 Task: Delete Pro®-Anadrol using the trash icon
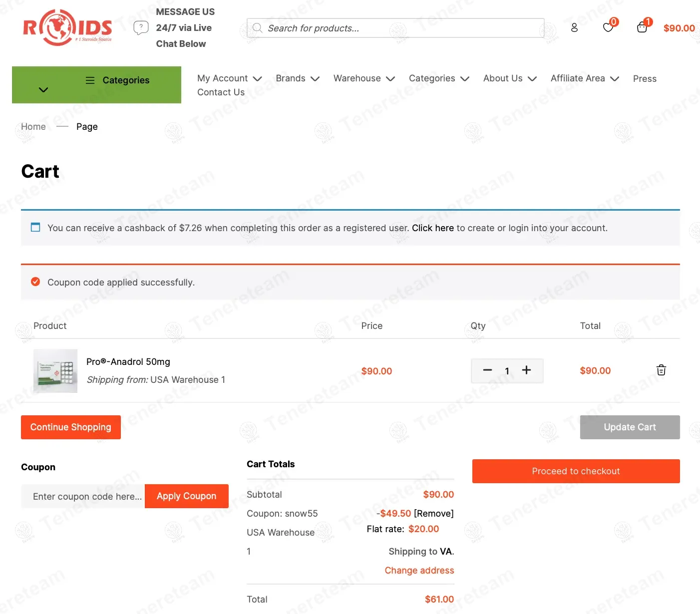click(x=661, y=370)
